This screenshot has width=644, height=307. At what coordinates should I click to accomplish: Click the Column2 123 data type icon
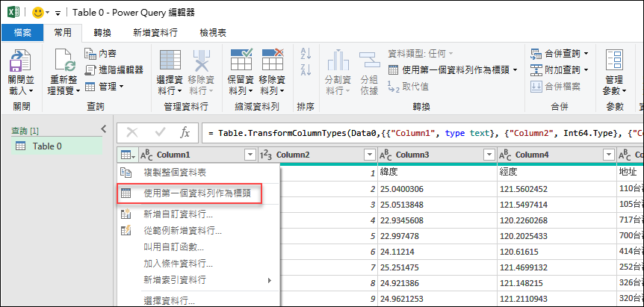[x=267, y=155]
